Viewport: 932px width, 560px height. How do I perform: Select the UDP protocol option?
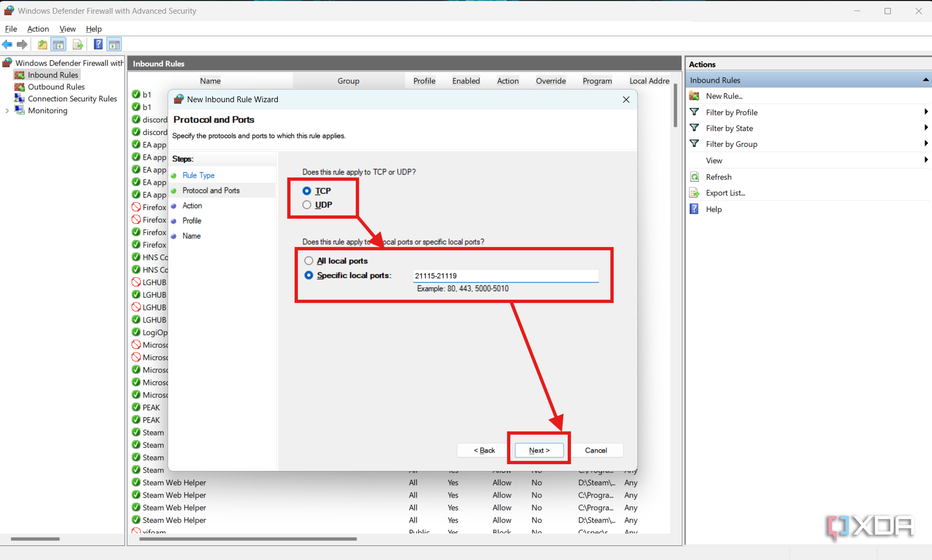(307, 205)
